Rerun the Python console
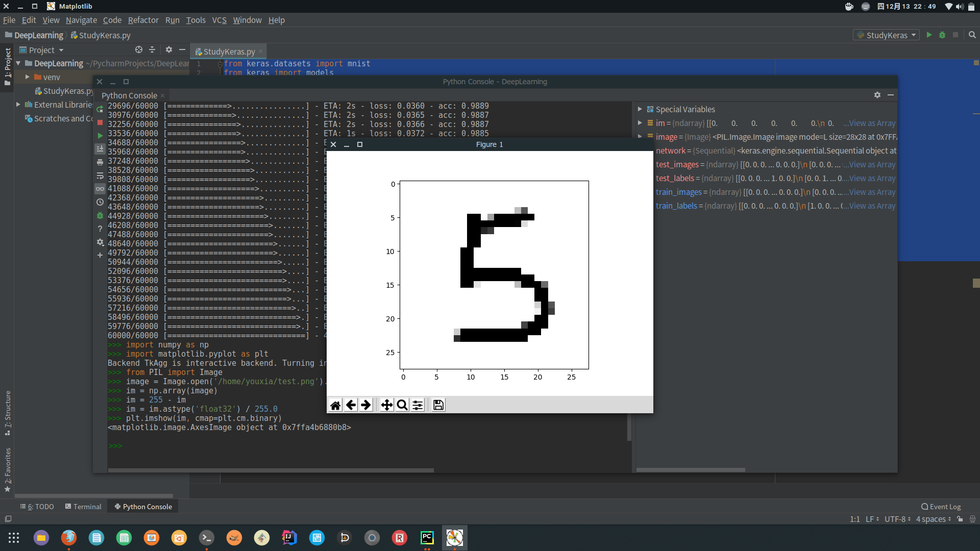Viewport: 980px width, 551px height. pos(100,109)
